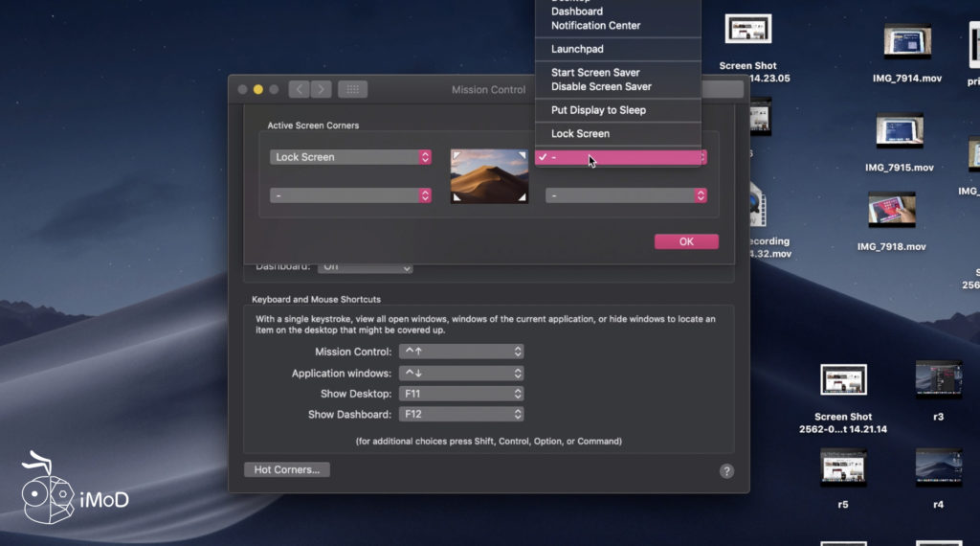Screen dimensions: 980x546
Task: Click the yellow minimize window button
Action: click(258, 89)
